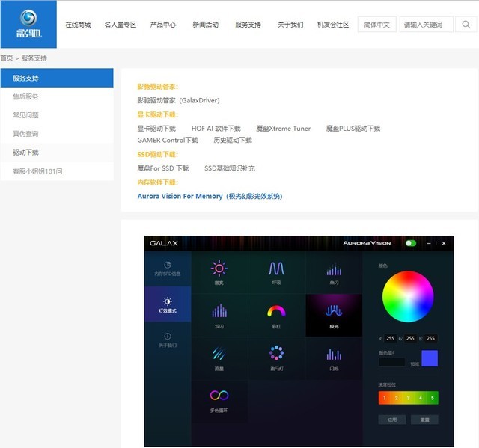This screenshot has height=448, width=479.
Task: Open the 简体中文 language selector
Action: (377, 25)
